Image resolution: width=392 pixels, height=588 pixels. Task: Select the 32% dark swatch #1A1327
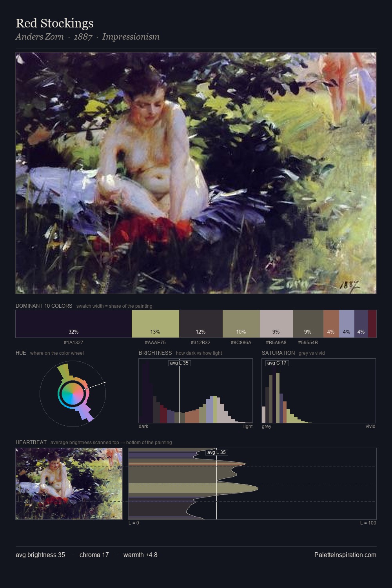(x=74, y=324)
